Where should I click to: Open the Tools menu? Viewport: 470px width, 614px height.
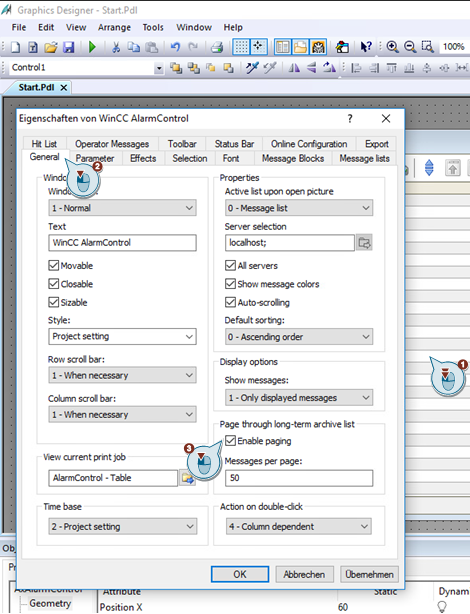[x=153, y=27]
